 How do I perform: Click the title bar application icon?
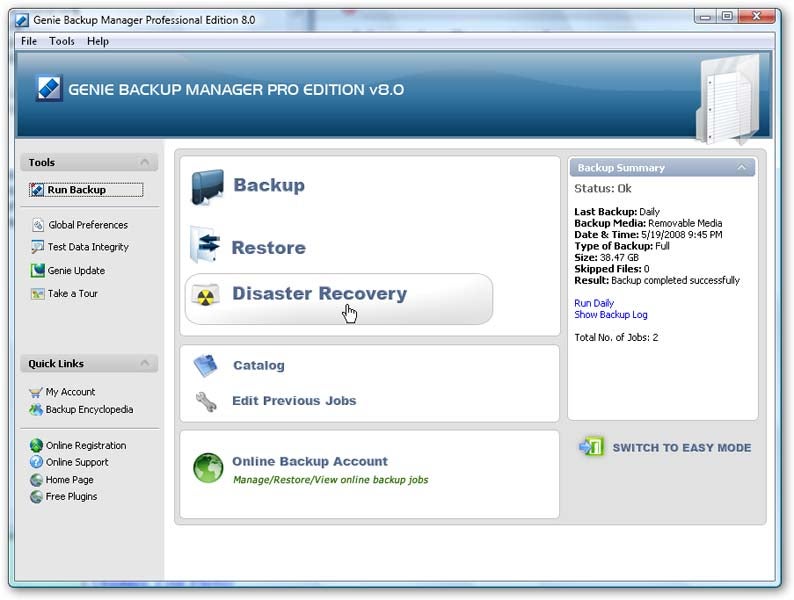tap(22, 20)
